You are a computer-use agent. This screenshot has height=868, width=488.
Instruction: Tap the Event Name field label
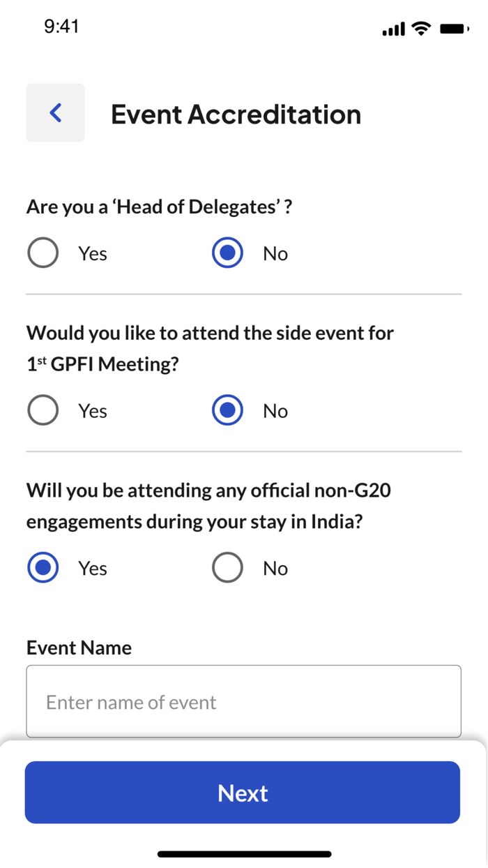click(79, 648)
